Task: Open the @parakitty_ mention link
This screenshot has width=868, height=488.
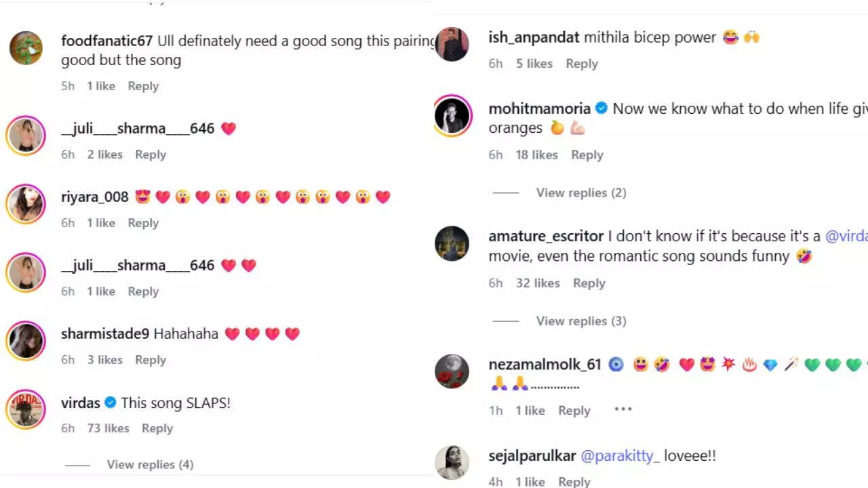Action: tap(620, 455)
